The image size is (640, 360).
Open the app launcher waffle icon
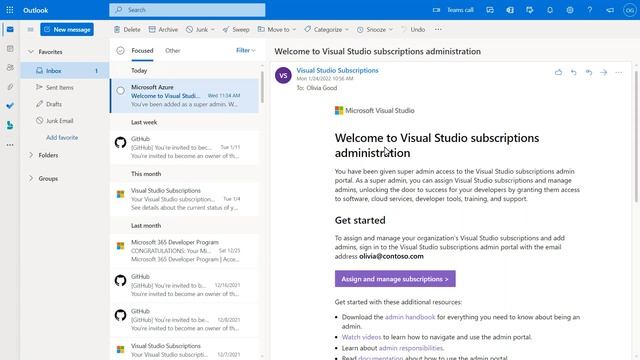pyautogui.click(x=10, y=10)
